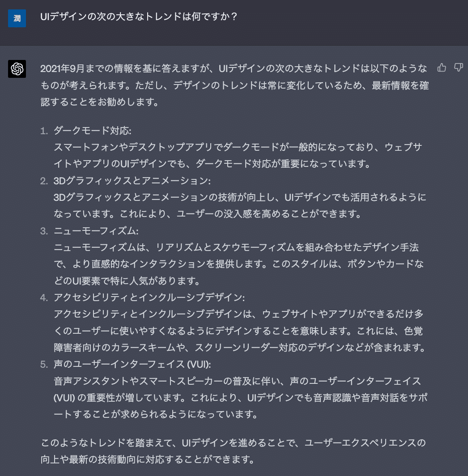Screen dimensions: 468x476
Task: Click the blue user avatar 潤
Action: [x=17, y=18]
